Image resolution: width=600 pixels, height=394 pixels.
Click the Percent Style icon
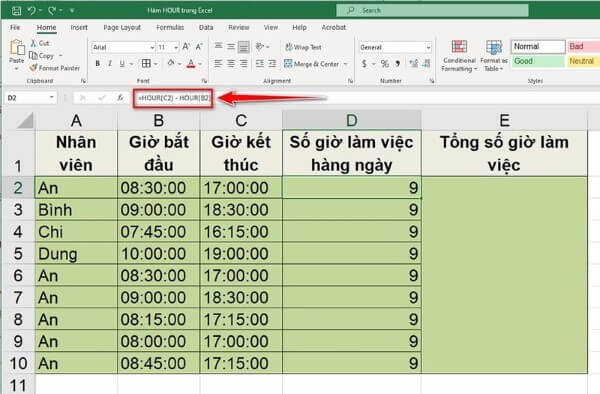click(385, 63)
